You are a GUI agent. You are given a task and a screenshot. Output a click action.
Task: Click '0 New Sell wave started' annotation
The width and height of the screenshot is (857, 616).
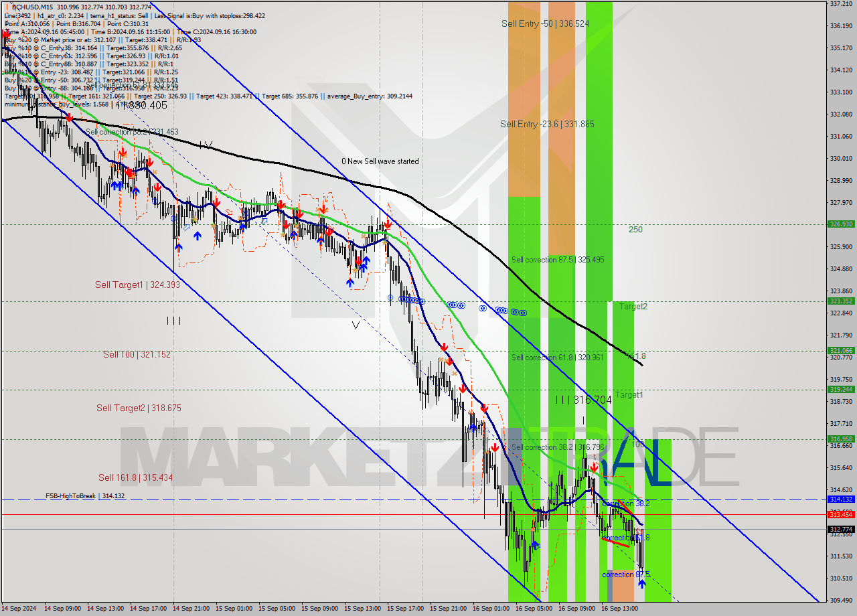380,161
